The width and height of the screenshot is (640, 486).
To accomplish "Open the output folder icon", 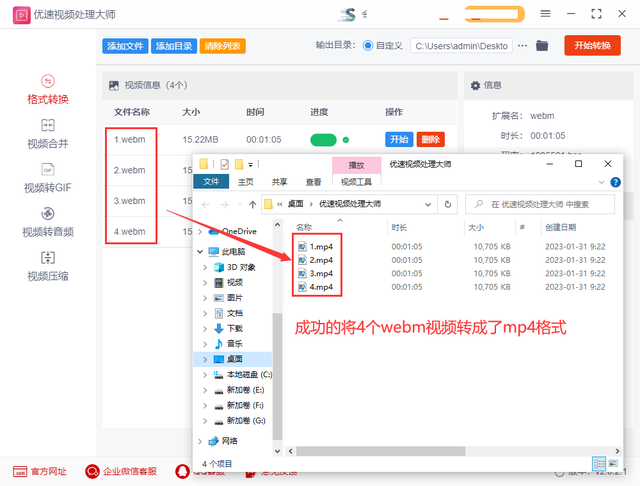I will coord(542,46).
